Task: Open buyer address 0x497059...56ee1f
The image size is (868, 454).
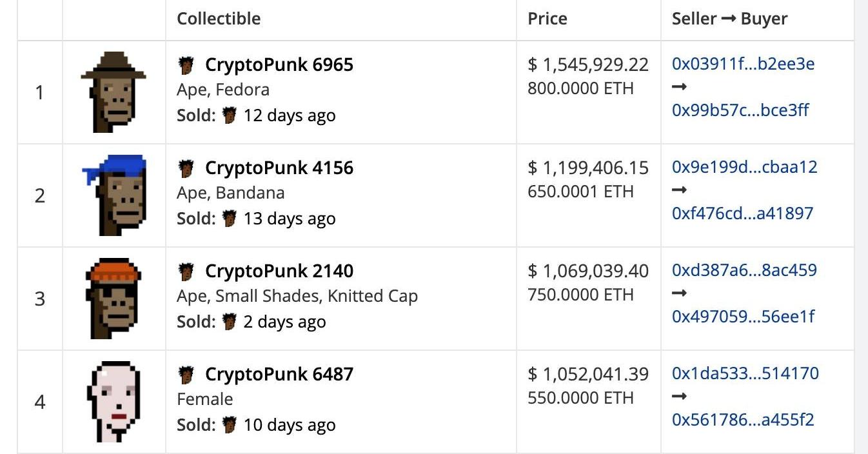Action: click(743, 316)
